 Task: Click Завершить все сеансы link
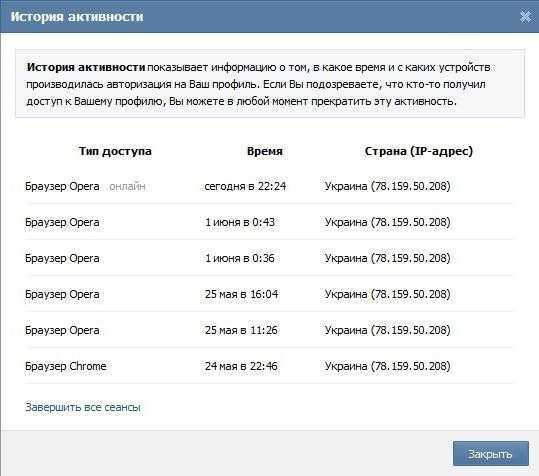coord(83,407)
